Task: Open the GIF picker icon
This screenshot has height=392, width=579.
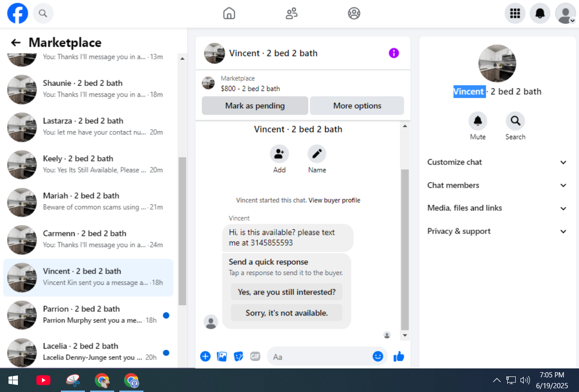Action: click(x=255, y=357)
